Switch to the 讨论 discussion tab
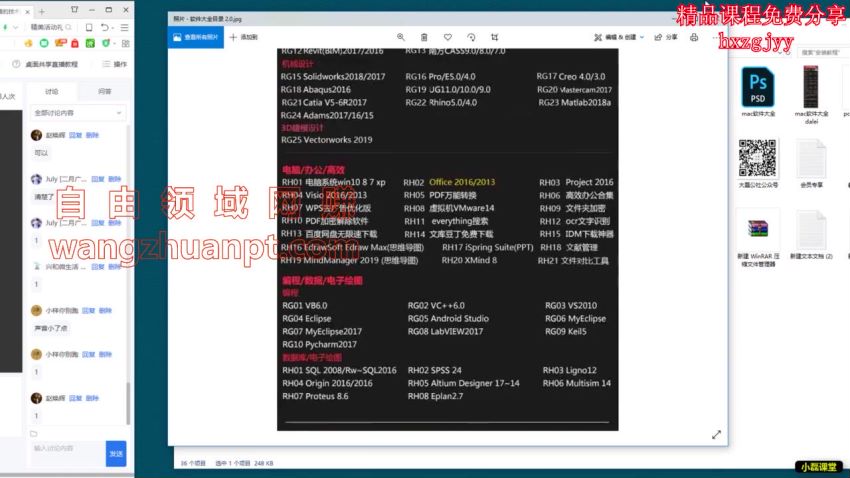 coord(52,92)
